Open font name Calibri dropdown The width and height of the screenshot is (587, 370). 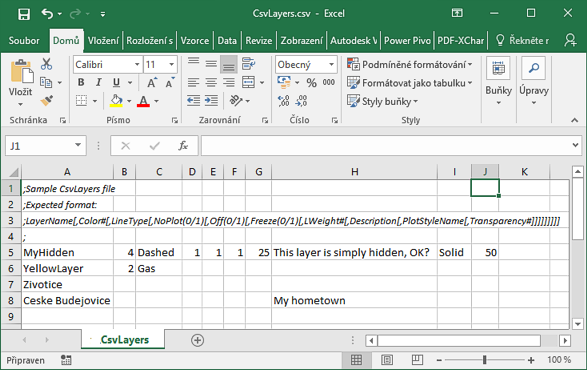pyautogui.click(x=137, y=64)
